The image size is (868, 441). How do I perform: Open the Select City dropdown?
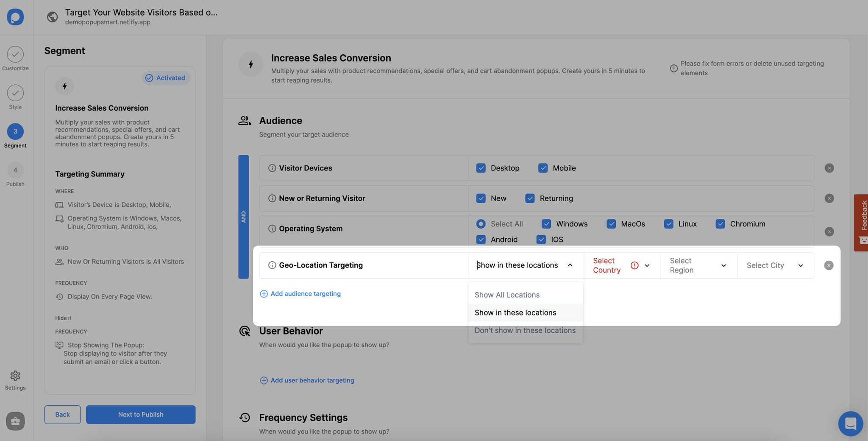click(x=775, y=265)
